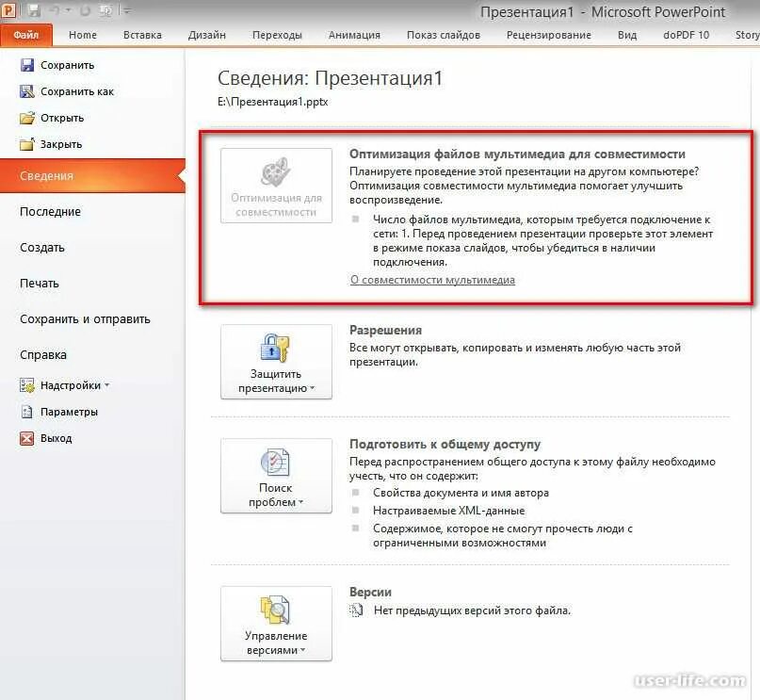The image size is (760, 700).
Task: Click Свойства документа и имя автора item
Action: click(461, 493)
